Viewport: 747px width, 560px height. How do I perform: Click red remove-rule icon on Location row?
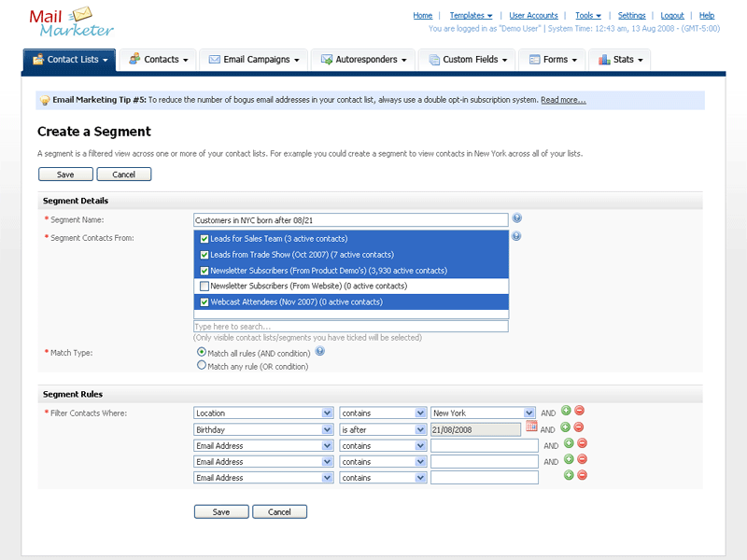[580, 411]
